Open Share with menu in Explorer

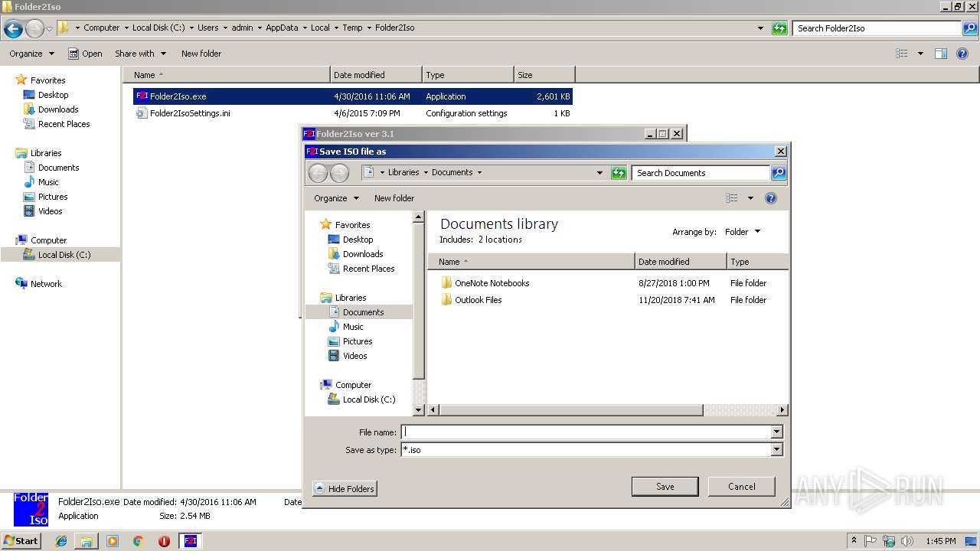(140, 54)
